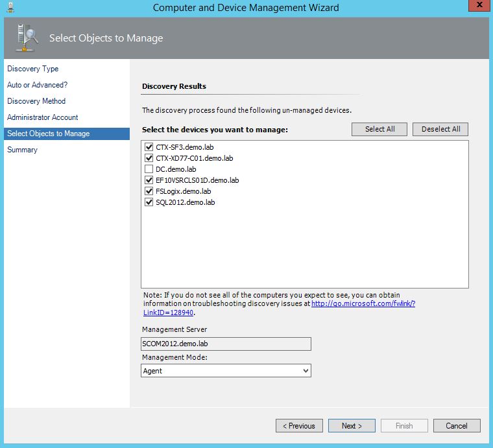Toggle the EF10VSRCLS01D.demo.lab checkbox
The image size is (493, 448).
coord(150,180)
